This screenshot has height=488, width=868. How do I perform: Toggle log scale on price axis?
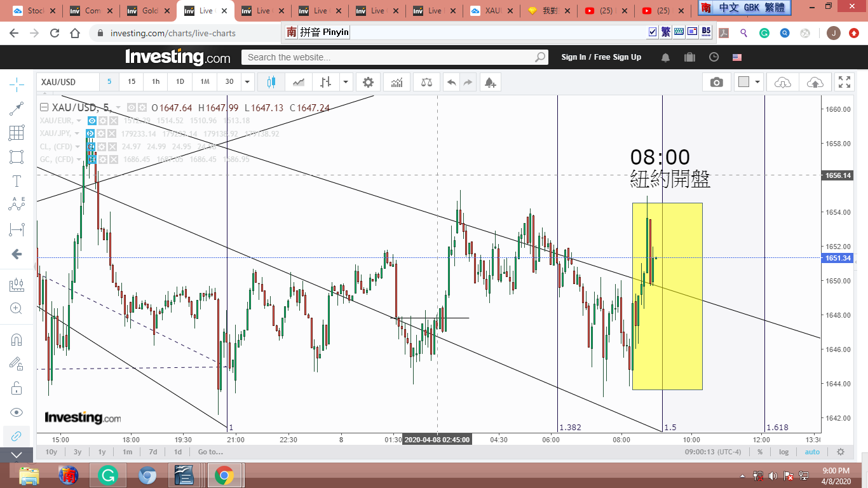click(783, 452)
